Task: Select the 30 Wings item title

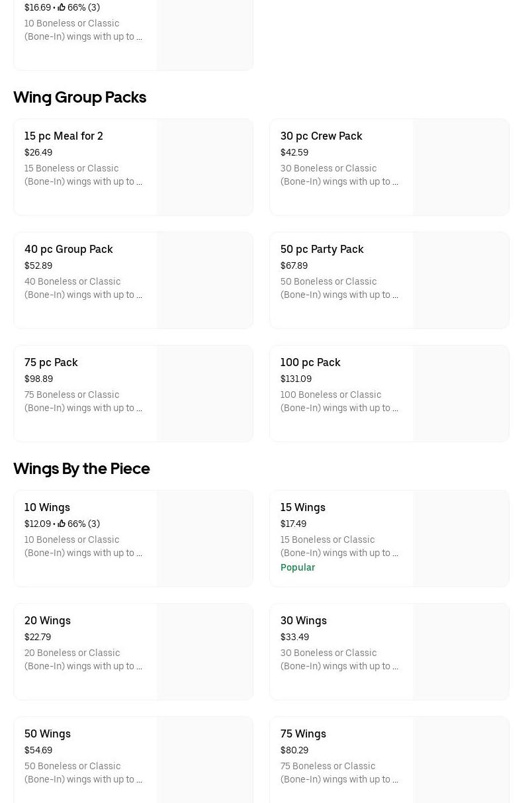Action: click(303, 620)
